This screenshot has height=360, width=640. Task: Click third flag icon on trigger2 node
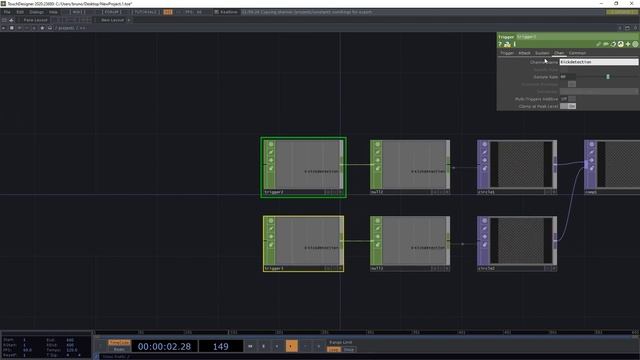[271, 160]
